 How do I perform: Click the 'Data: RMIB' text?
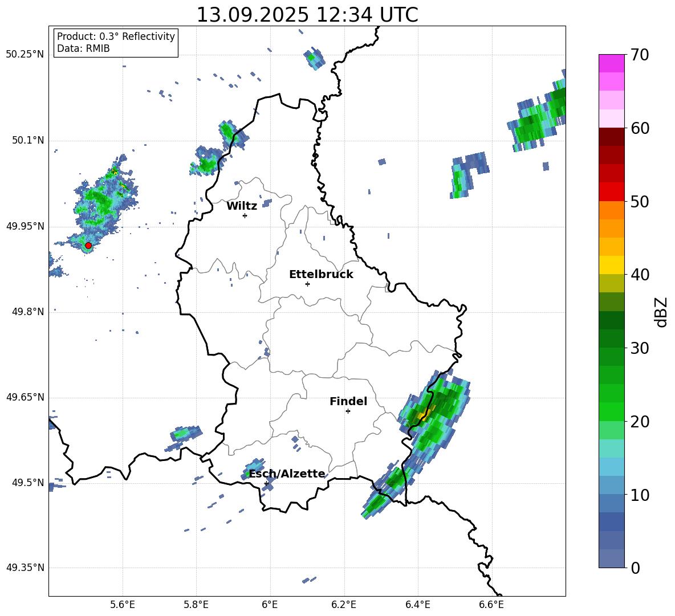83,48
